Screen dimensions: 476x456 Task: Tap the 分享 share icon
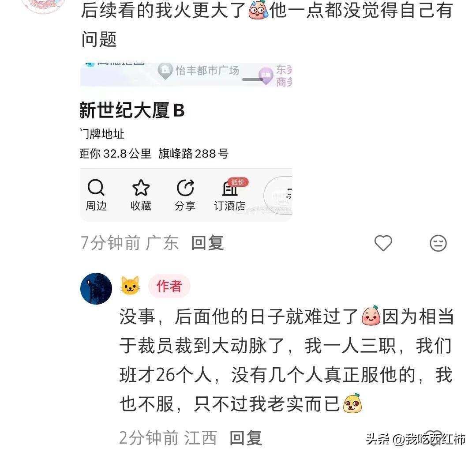coord(185,188)
